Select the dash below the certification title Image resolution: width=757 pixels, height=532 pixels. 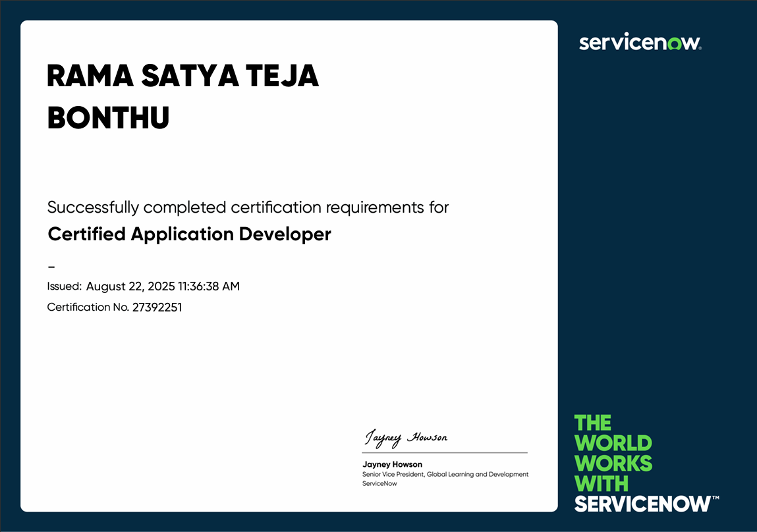(x=50, y=265)
